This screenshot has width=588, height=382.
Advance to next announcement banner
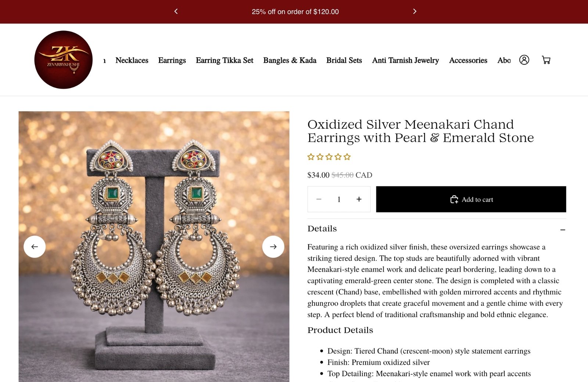pyautogui.click(x=415, y=11)
